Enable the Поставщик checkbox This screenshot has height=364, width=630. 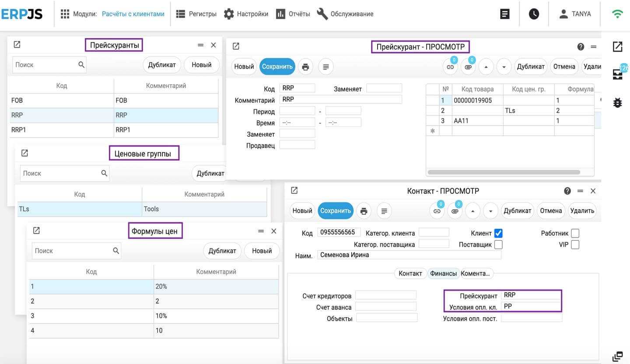point(498,245)
